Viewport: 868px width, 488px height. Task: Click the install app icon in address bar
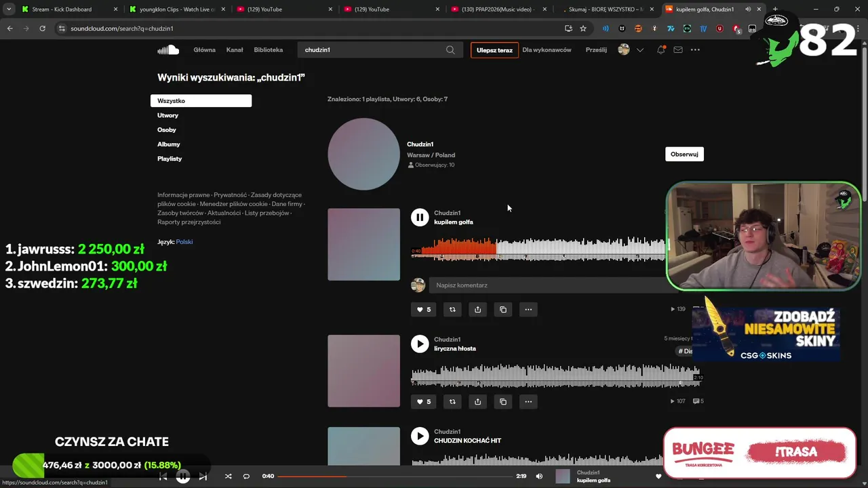568,28
